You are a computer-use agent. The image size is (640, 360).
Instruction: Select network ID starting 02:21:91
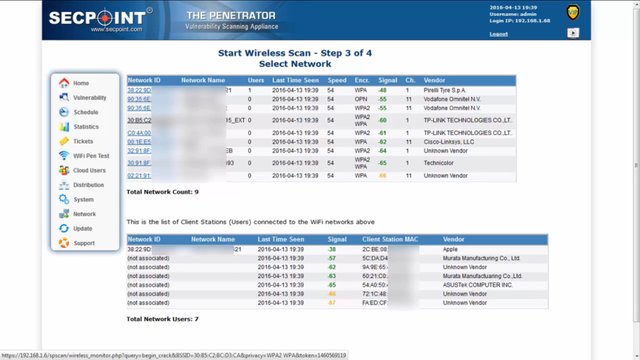(139, 176)
